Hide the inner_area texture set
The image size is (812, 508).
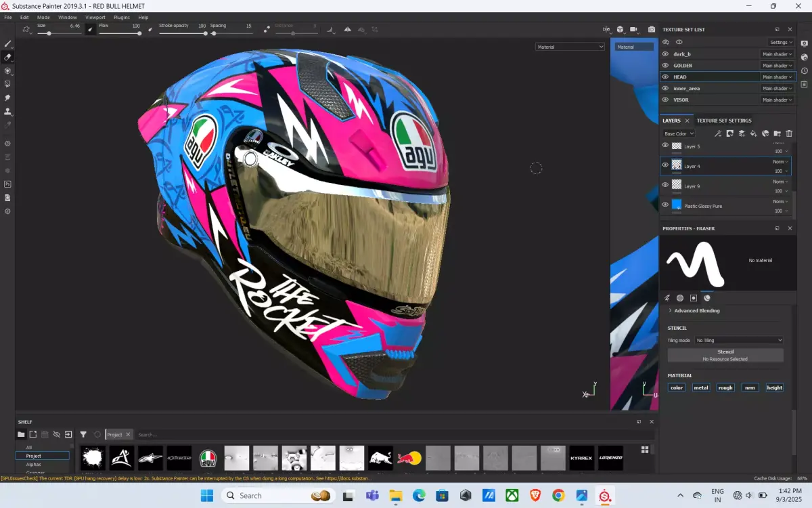point(665,88)
